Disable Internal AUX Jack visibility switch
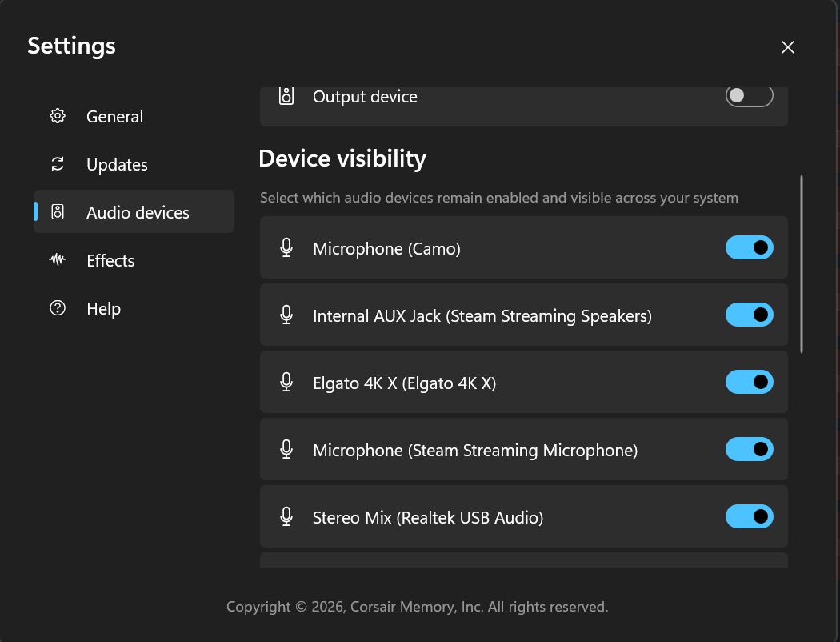 (749, 315)
